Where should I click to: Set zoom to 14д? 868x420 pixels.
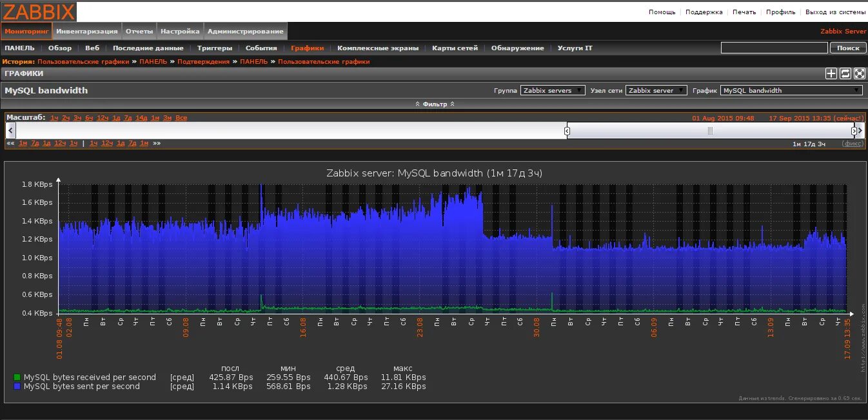pyautogui.click(x=141, y=118)
